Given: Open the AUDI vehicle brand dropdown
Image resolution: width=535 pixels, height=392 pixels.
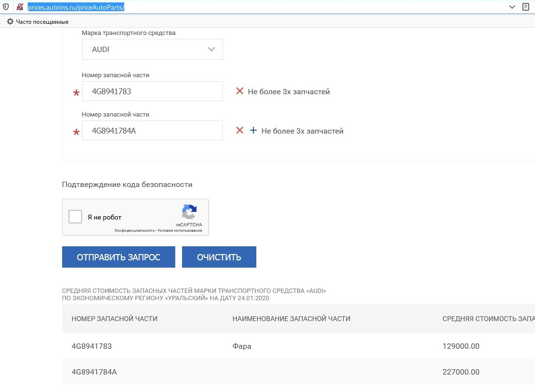Looking at the screenshot, I should (x=152, y=49).
